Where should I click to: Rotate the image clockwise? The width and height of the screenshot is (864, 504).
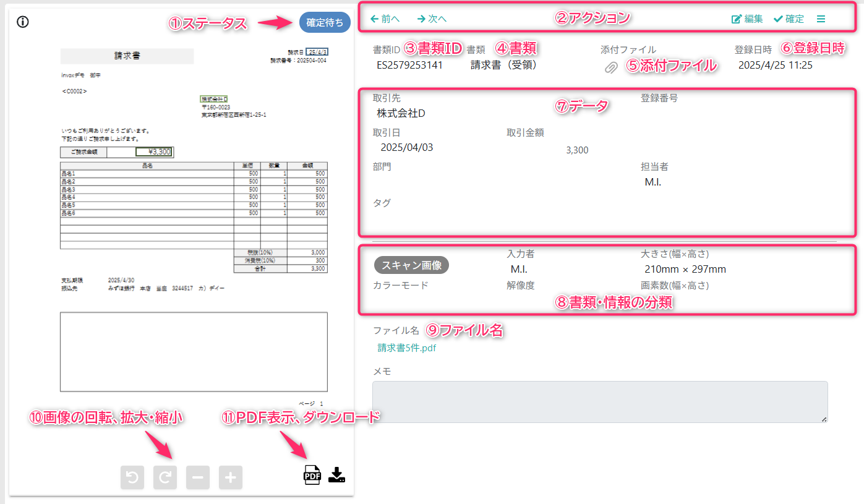165,477
